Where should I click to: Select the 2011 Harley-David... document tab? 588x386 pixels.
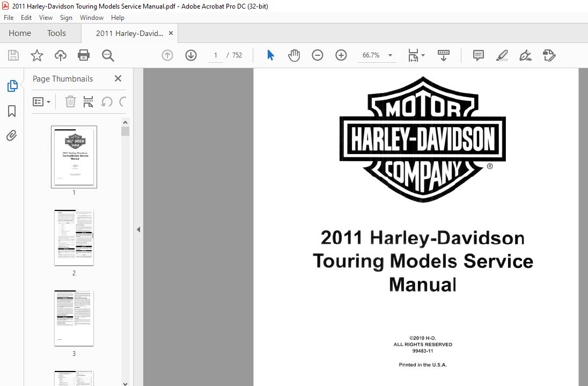point(129,33)
